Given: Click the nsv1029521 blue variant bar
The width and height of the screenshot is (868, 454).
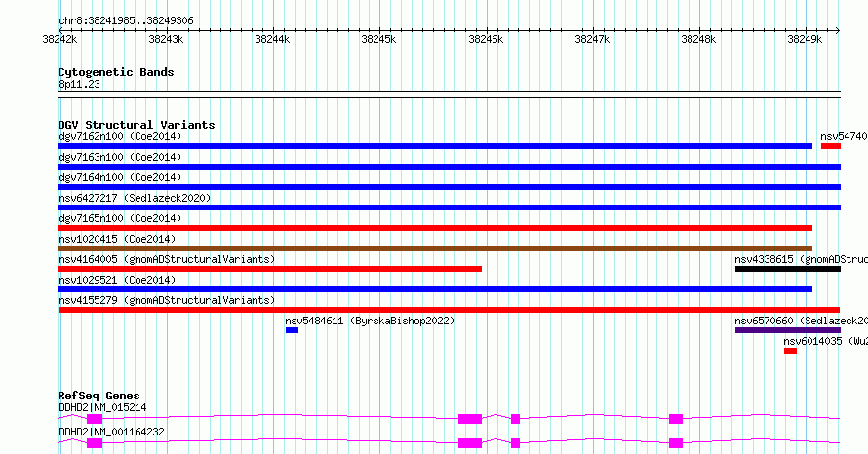Looking at the screenshot, I should click(x=435, y=289).
